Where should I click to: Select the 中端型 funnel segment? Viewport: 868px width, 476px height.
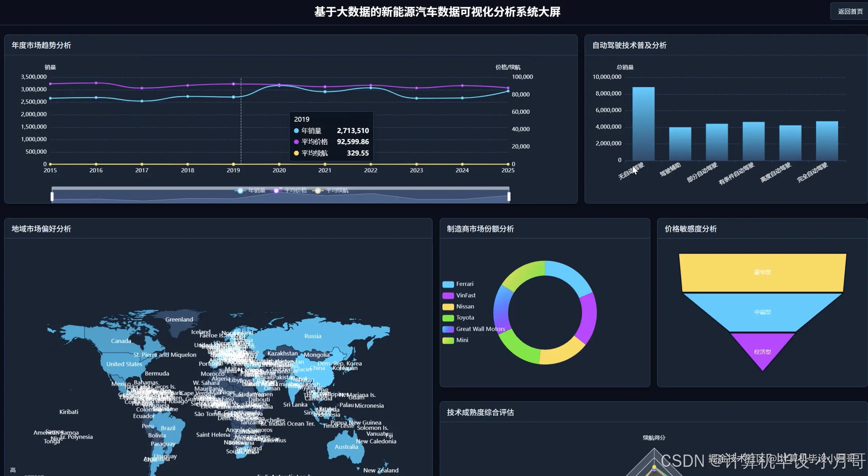click(762, 312)
